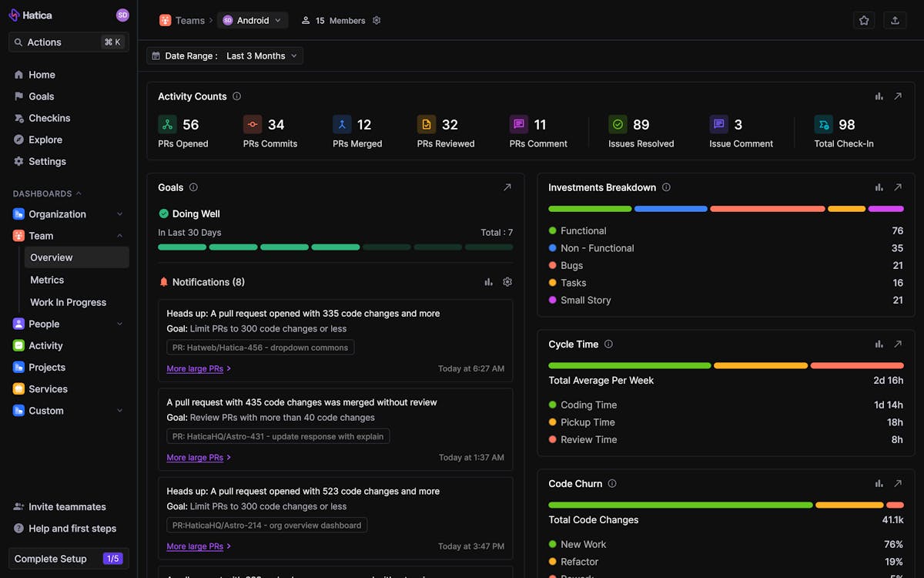The image size is (924, 578).
Task: Toggle the Notifications bar chart view
Action: [488, 282]
